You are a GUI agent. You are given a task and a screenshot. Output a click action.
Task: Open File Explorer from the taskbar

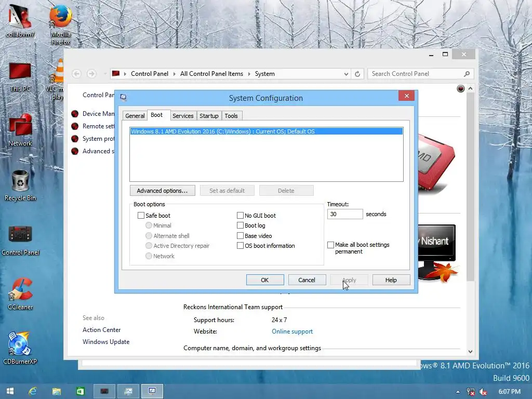56,391
